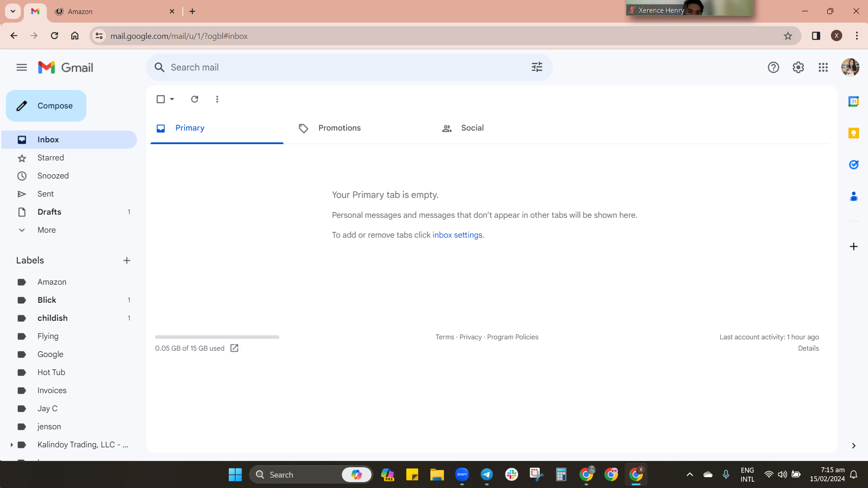Open Google Tasks side panel icon
The width and height of the screenshot is (868, 488).
853,165
